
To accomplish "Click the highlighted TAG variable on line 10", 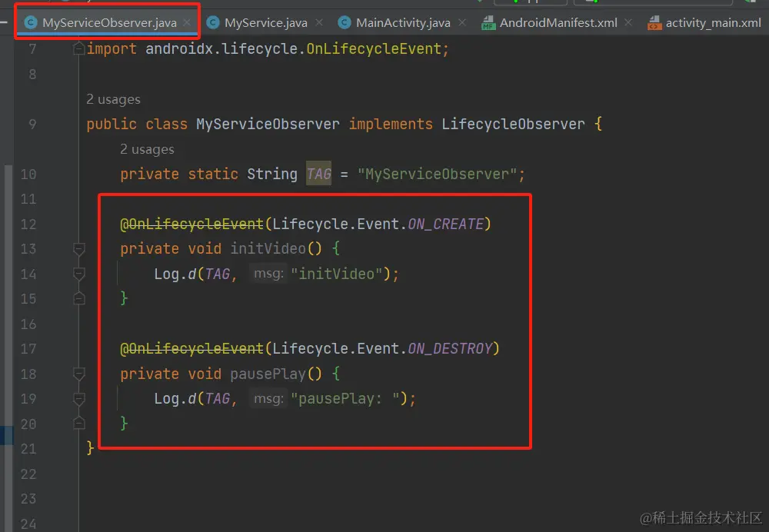I will point(319,174).
